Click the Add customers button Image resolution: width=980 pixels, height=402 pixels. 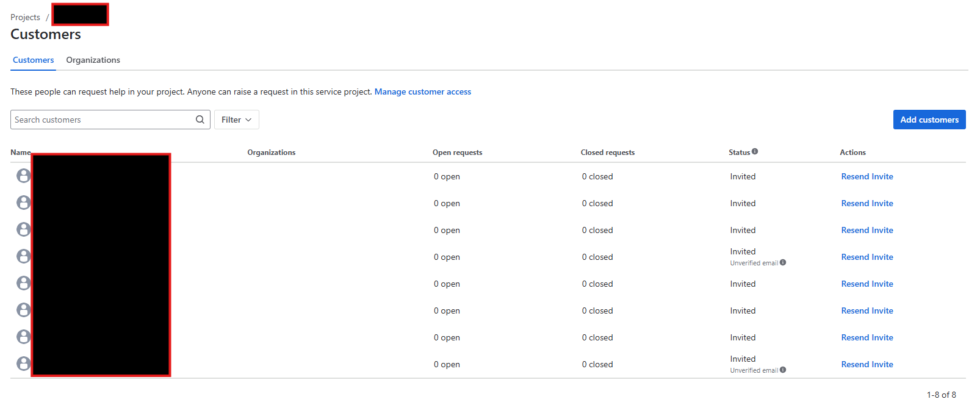(x=929, y=120)
